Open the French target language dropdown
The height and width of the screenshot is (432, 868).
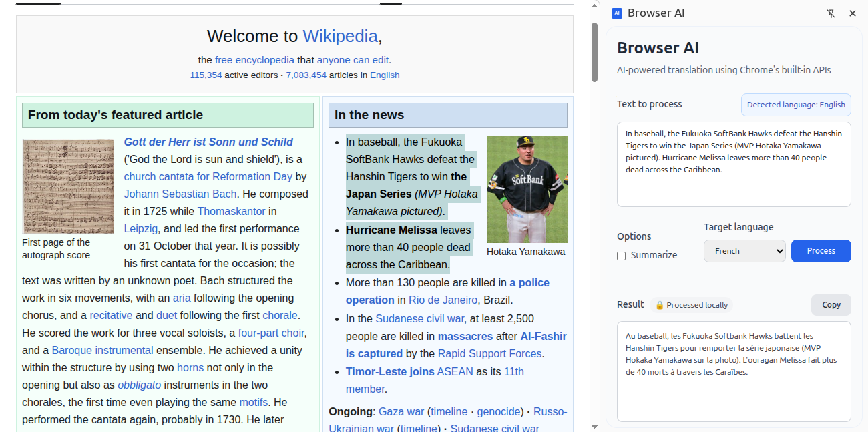744,251
